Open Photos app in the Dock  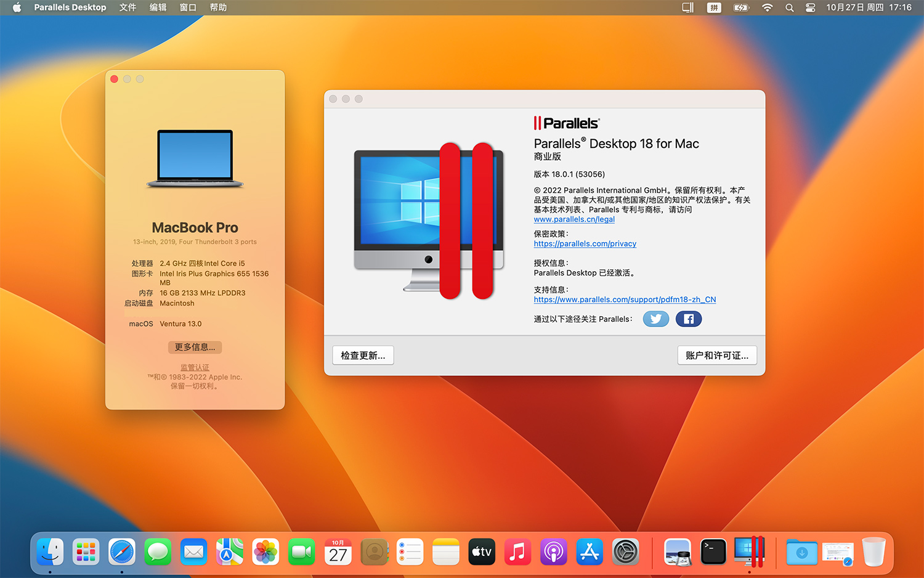(266, 552)
